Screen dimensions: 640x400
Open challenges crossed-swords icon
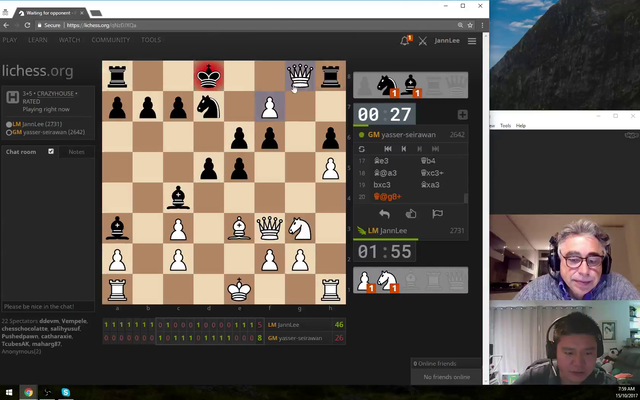tap(422, 41)
